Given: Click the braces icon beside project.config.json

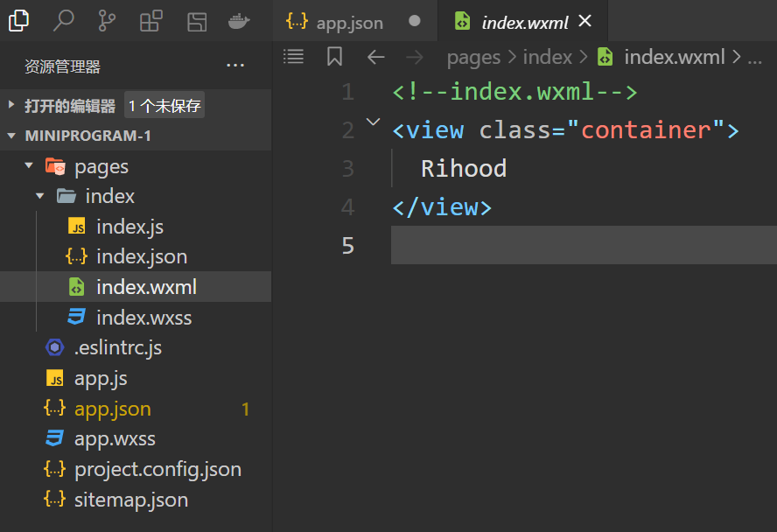Looking at the screenshot, I should tap(54, 469).
